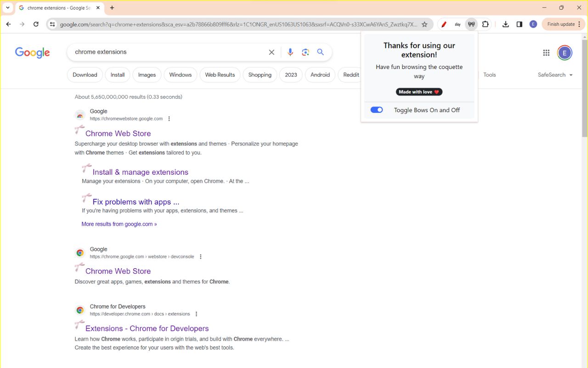This screenshot has height=368, width=588.
Task: Click 'More results from google.com »'
Action: click(x=119, y=224)
